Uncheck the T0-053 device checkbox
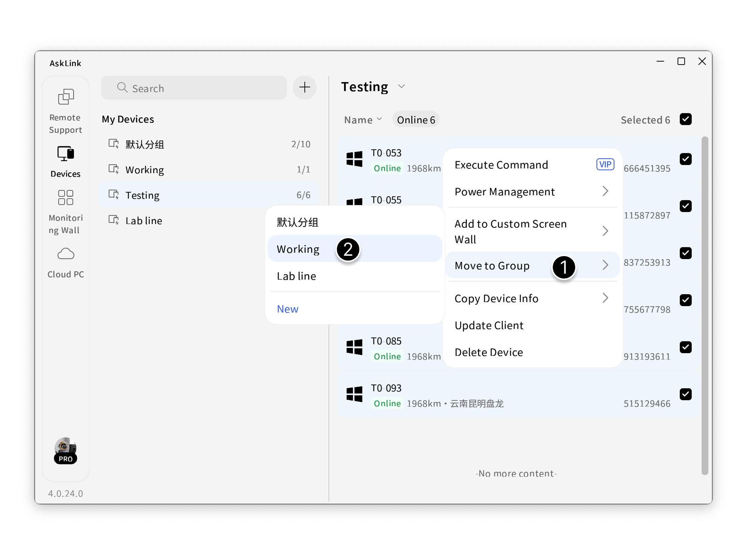Image resolution: width=747 pixels, height=560 pixels. (x=686, y=159)
